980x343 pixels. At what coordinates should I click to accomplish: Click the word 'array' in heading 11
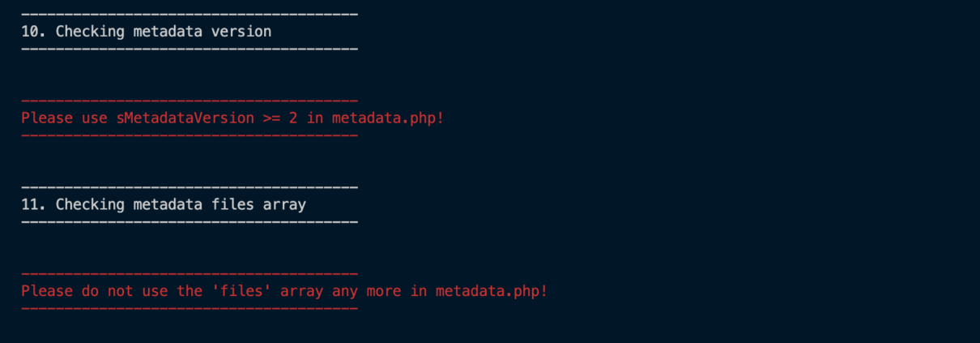click(285, 204)
